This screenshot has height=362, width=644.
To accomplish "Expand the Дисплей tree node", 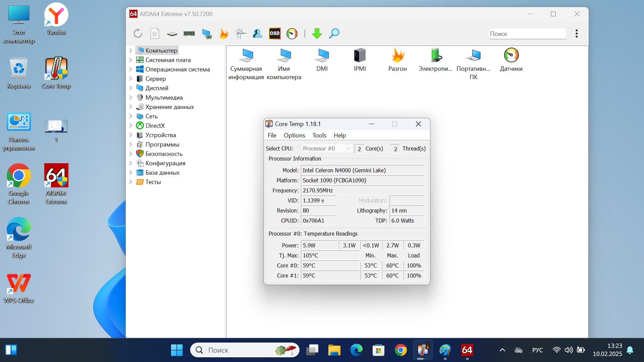I will pos(131,88).
